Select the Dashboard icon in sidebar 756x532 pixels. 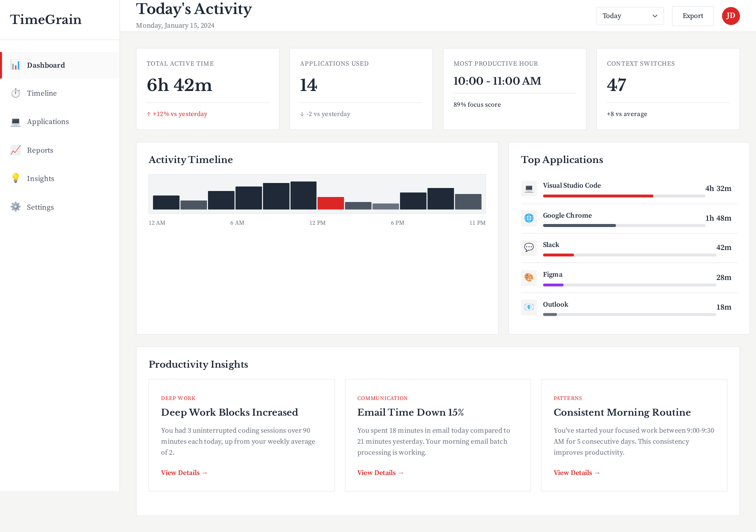15,65
